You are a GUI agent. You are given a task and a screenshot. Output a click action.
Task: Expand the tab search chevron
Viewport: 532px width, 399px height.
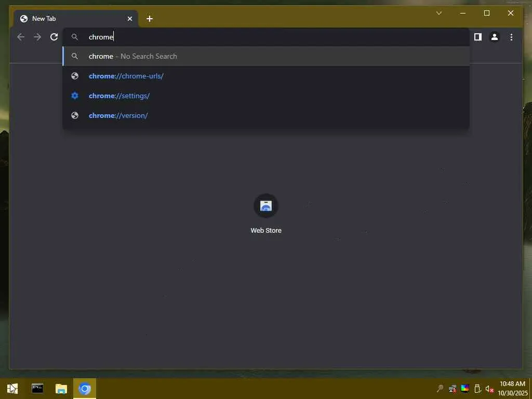pos(438,13)
